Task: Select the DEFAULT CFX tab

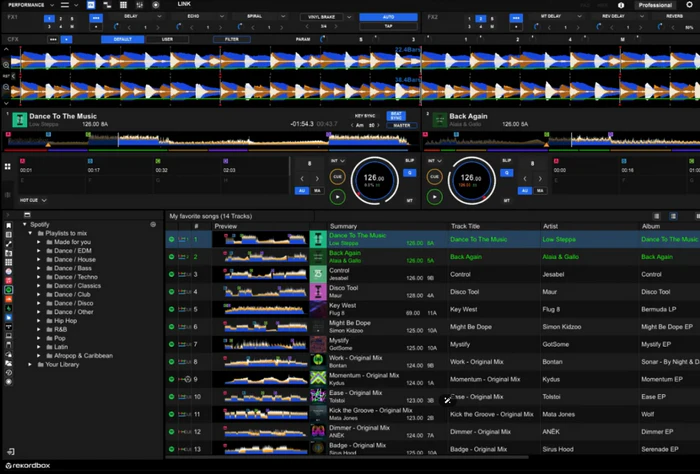Action: tap(123, 39)
